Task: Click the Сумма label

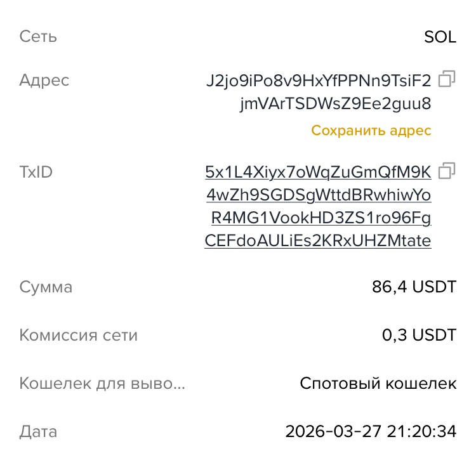Action: click(x=46, y=287)
